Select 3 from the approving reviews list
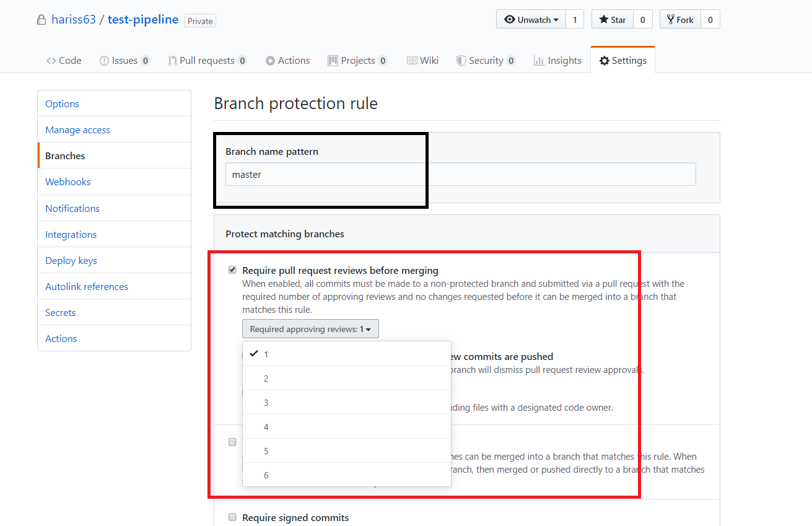 [266, 402]
